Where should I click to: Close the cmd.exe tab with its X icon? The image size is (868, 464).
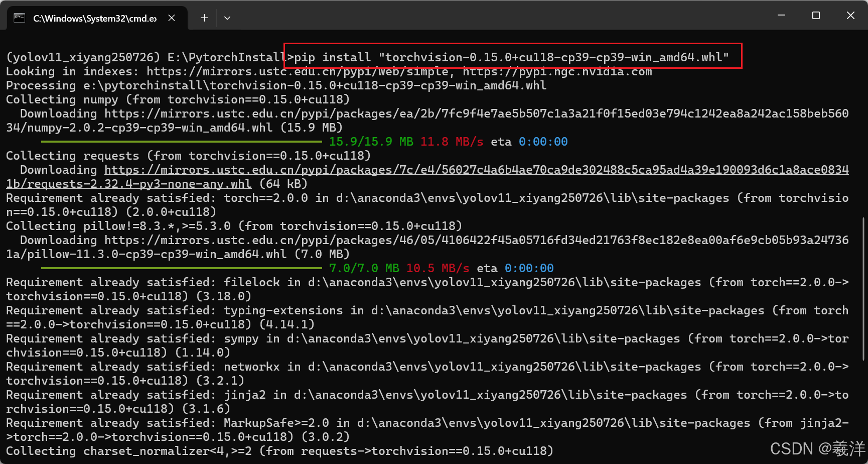[171, 18]
